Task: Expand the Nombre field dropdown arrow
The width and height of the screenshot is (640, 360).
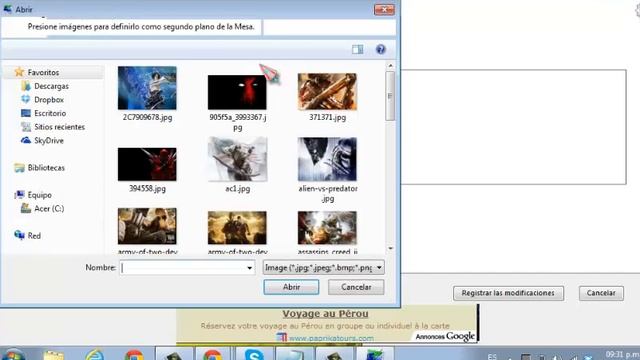Action: tap(249, 268)
